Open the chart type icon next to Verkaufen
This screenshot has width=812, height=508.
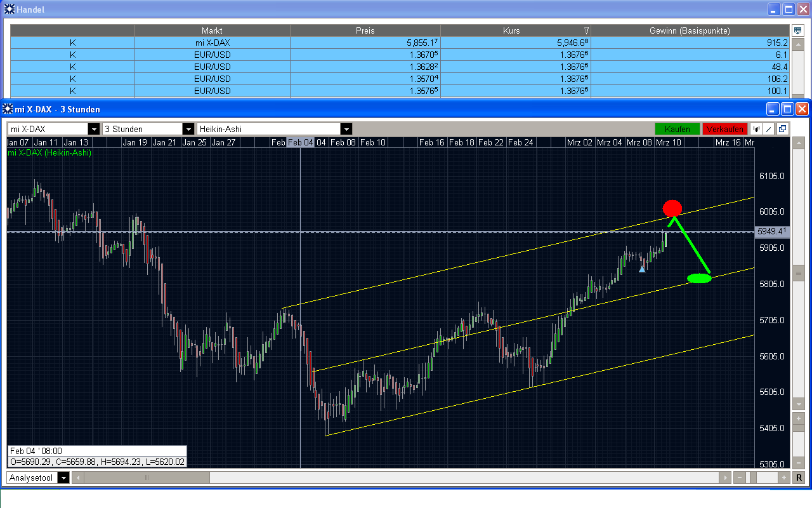click(756, 129)
